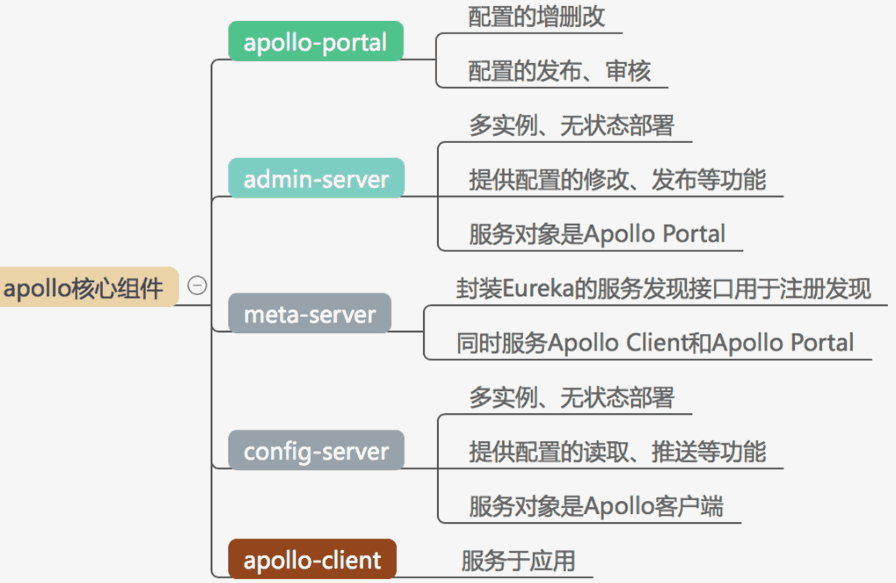The height and width of the screenshot is (583, 896).
Task: Select the apollo-portal node
Action: pos(316,41)
